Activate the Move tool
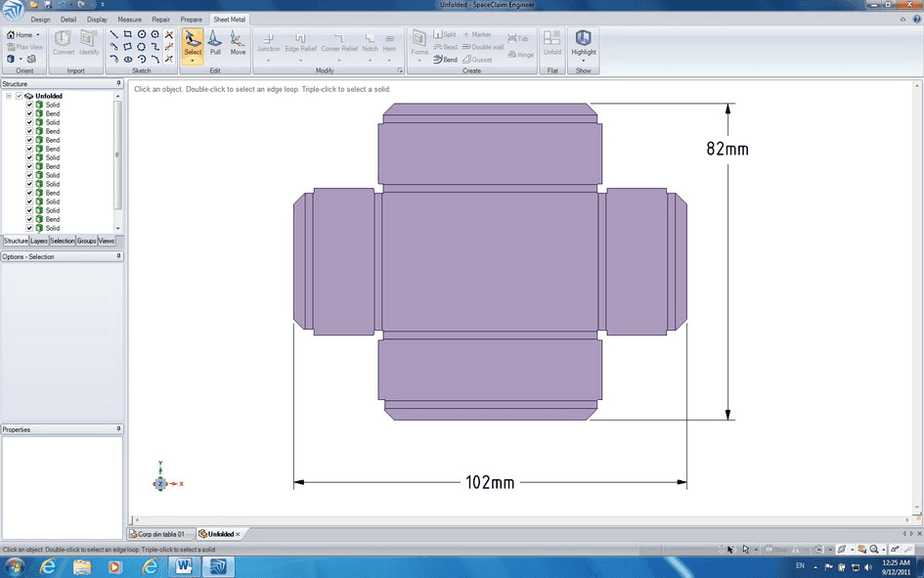924x578 pixels. [x=238, y=43]
